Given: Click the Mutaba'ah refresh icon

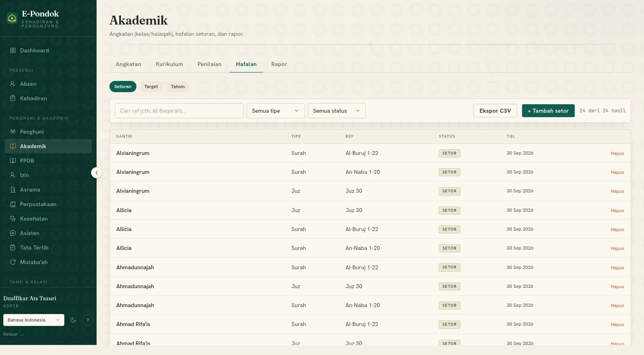Looking at the screenshot, I should 13,262.
